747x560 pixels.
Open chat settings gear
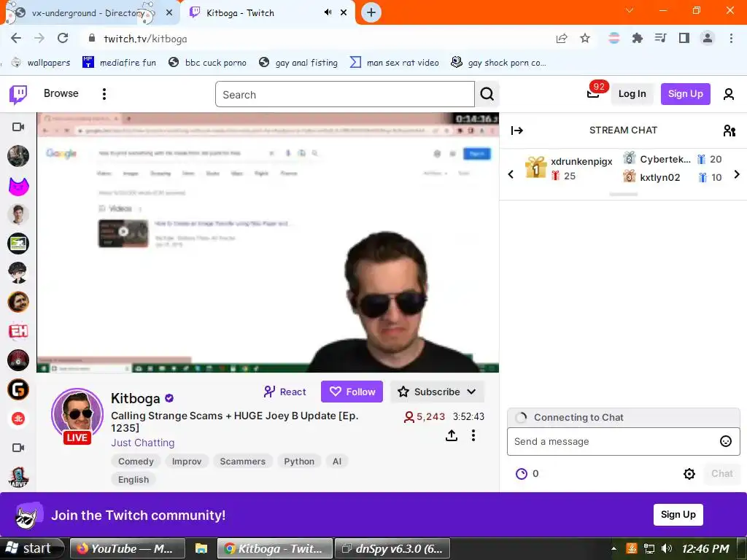[x=689, y=474]
